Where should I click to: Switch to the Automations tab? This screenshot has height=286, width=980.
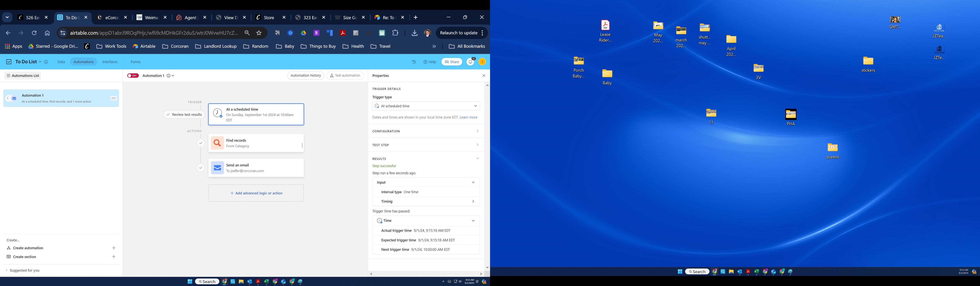tap(83, 62)
